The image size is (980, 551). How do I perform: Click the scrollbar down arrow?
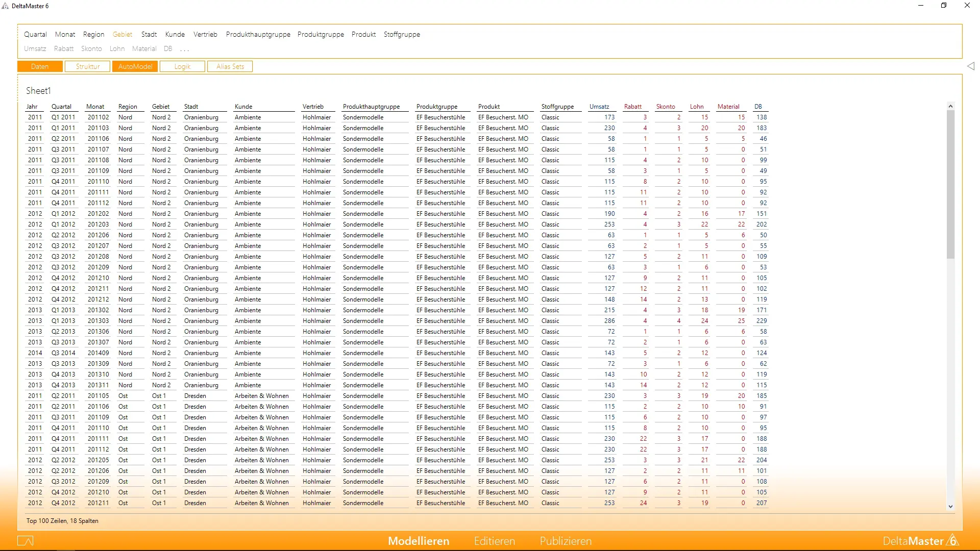(x=950, y=507)
